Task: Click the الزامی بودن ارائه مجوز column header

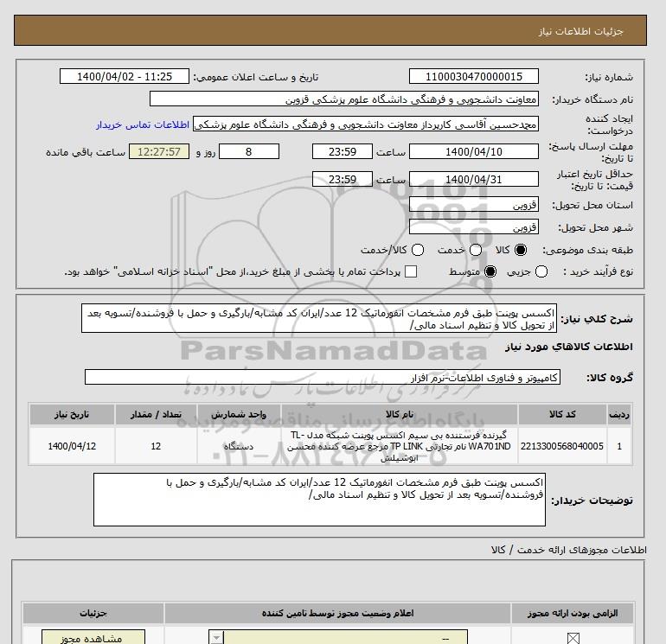Action: pos(573,613)
